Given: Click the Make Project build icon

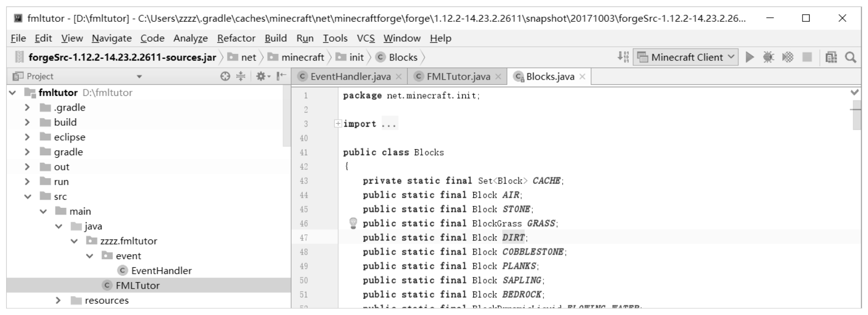Looking at the screenshot, I should coord(623,57).
